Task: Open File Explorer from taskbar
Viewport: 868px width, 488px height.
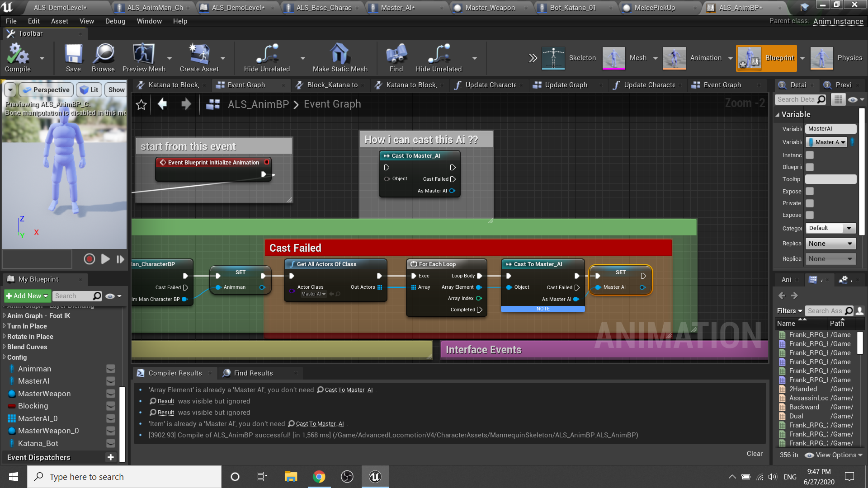Action: coord(291,477)
